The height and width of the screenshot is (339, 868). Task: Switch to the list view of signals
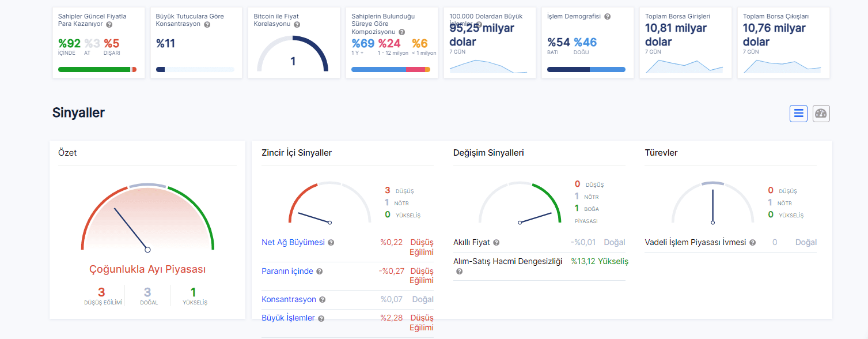point(798,114)
